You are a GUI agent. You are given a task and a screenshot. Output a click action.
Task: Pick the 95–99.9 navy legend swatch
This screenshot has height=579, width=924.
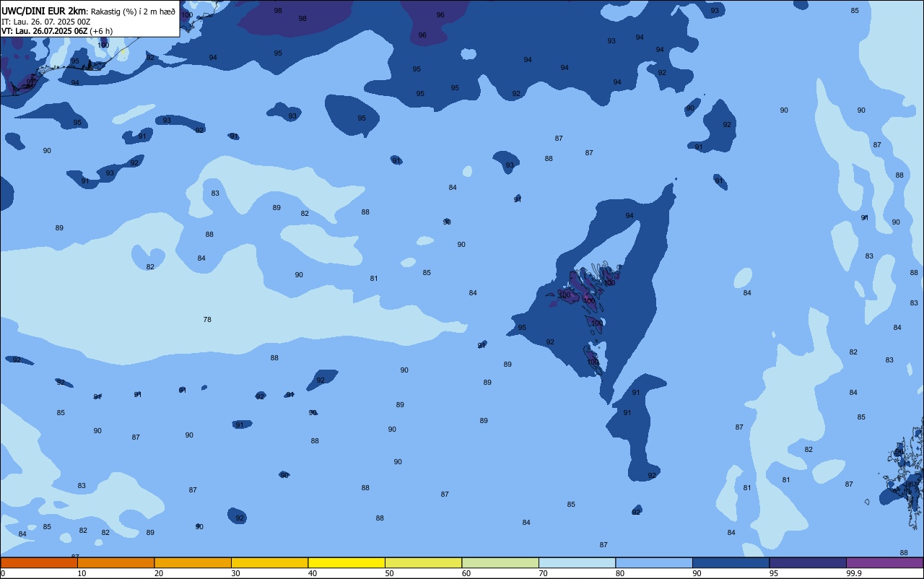coord(808,562)
